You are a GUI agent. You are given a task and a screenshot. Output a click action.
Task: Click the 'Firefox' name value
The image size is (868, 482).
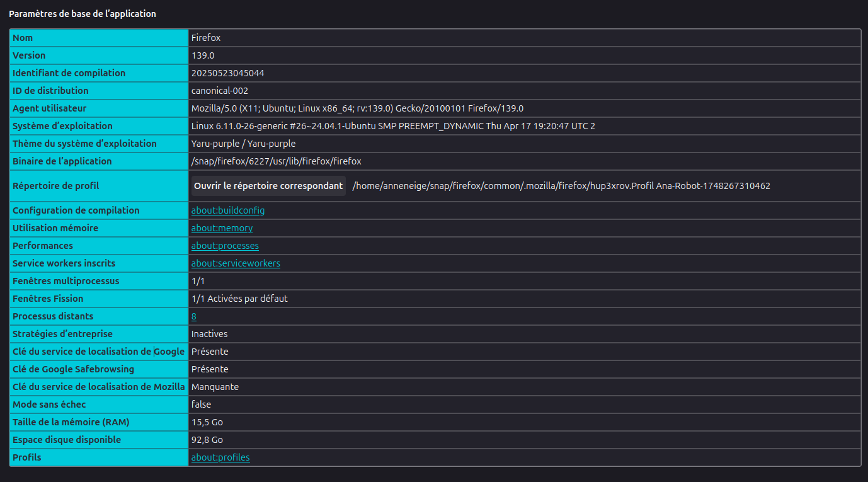[x=206, y=38]
